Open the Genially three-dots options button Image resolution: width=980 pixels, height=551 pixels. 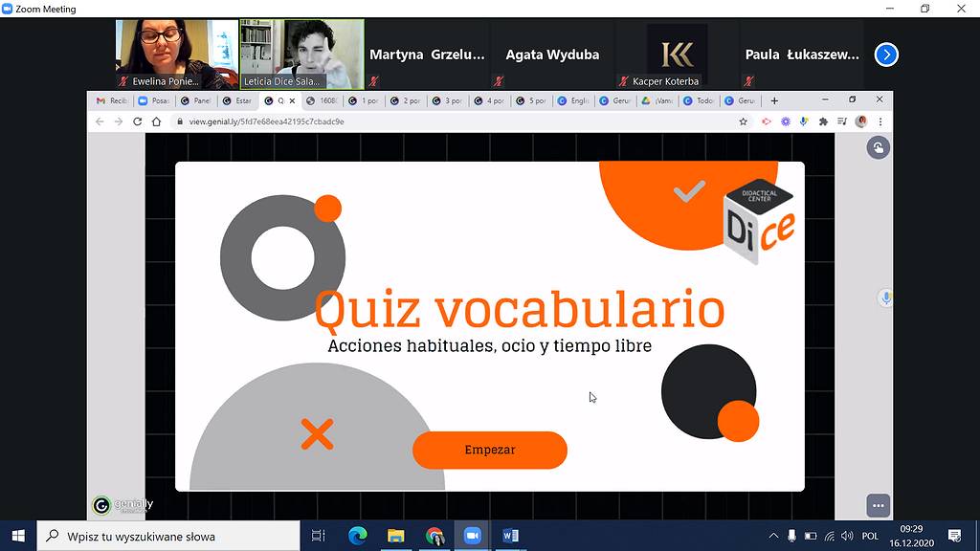(879, 505)
